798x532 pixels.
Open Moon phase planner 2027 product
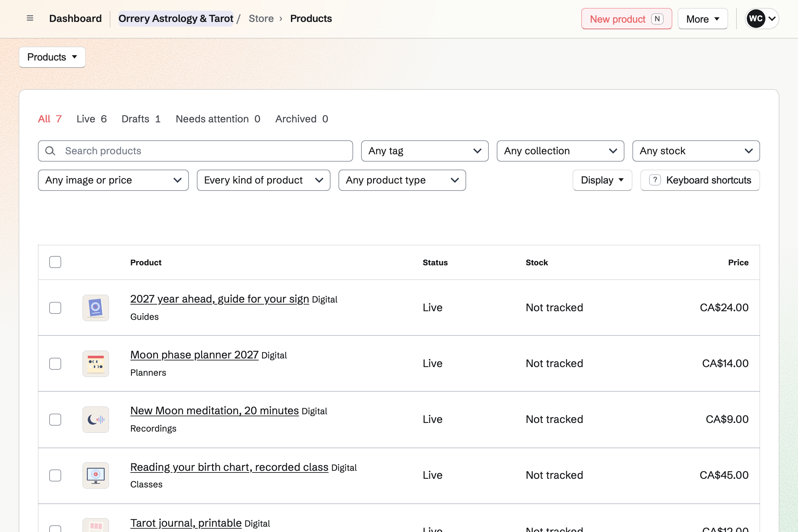click(x=195, y=355)
